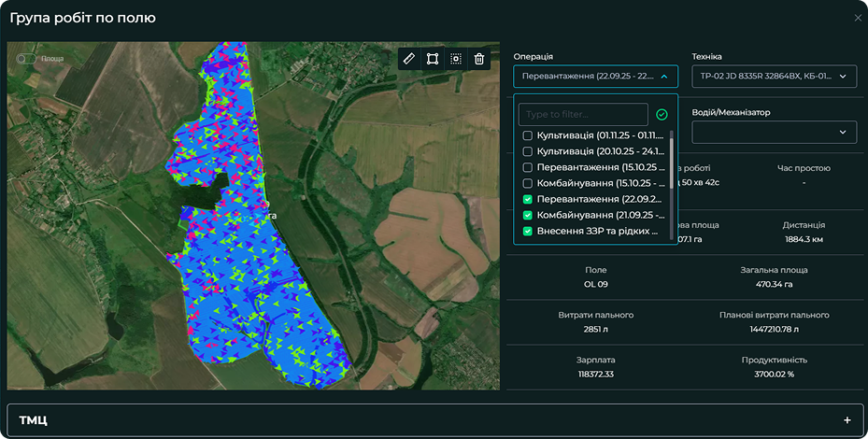Click the plus icon in ТМЦ section
The height and width of the screenshot is (439, 868).
pos(847,420)
